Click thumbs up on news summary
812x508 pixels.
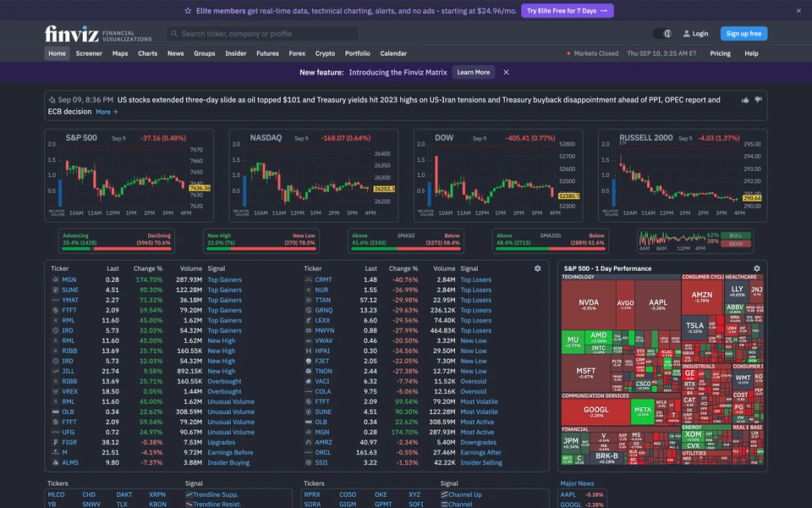pyautogui.click(x=745, y=100)
